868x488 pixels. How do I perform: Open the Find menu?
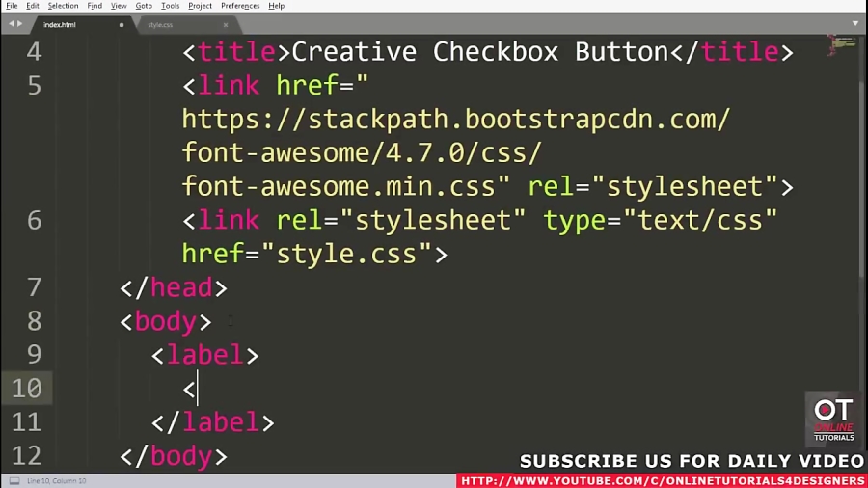[x=95, y=6]
